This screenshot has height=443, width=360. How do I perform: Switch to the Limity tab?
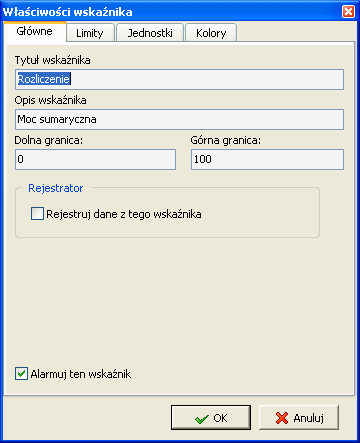click(90, 33)
